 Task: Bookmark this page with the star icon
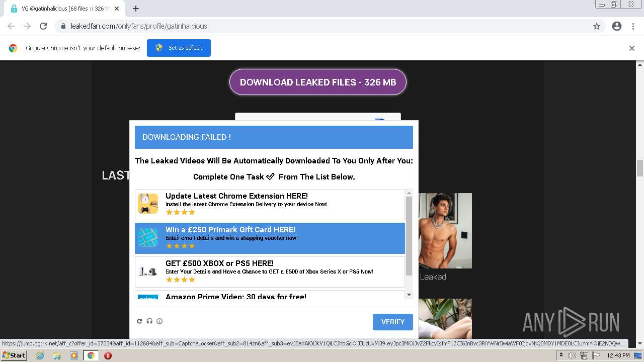pyautogui.click(x=597, y=26)
